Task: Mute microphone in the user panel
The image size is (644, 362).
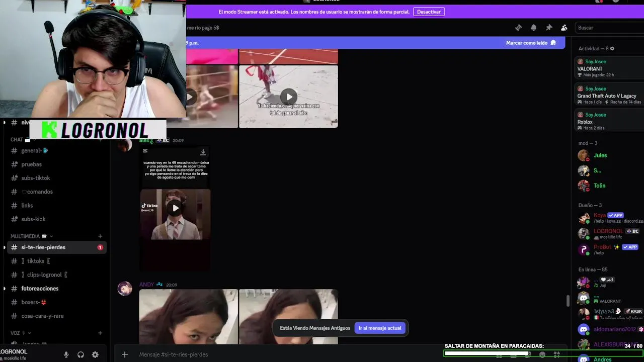Action: (x=66, y=354)
